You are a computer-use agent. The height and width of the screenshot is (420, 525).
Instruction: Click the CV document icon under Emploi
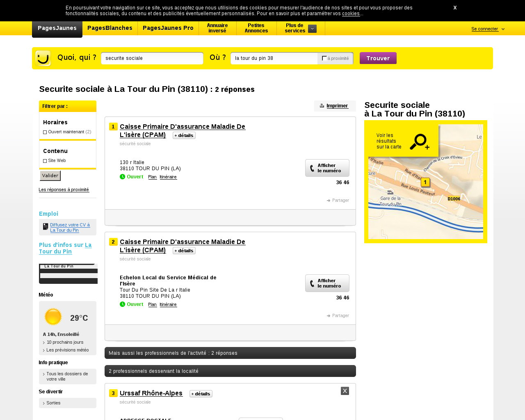click(x=46, y=226)
